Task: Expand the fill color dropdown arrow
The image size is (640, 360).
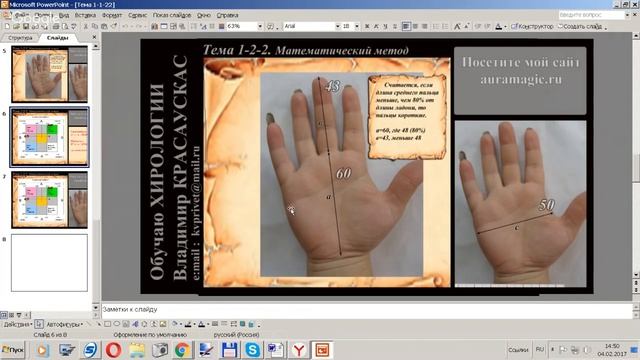Action: click(x=181, y=324)
